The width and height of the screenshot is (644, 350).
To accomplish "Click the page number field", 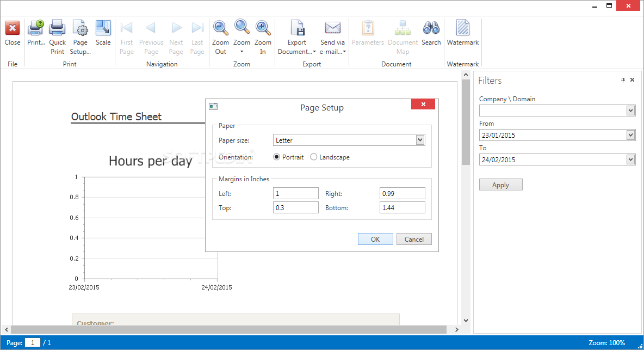I will pyautogui.click(x=33, y=342).
